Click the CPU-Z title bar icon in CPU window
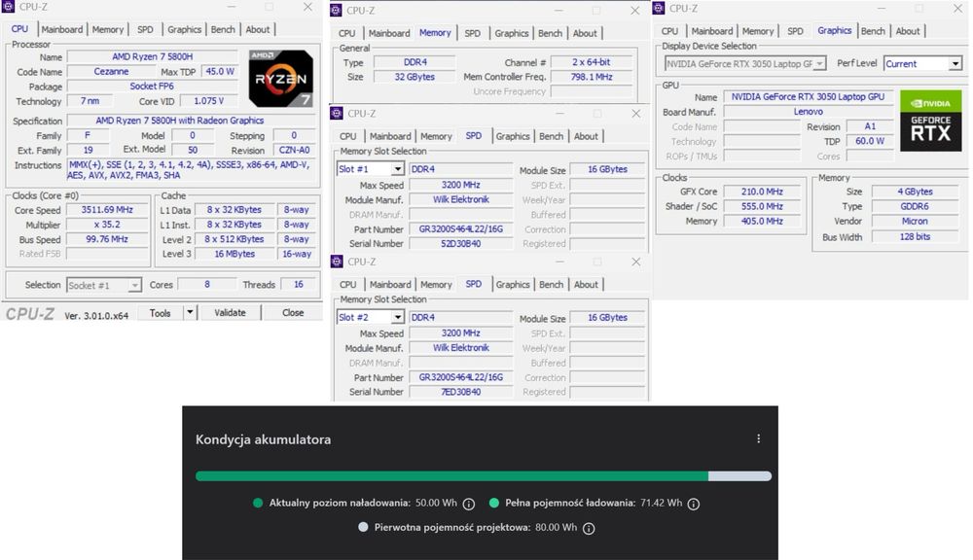This screenshot has height=560, width=973. click(x=8, y=6)
